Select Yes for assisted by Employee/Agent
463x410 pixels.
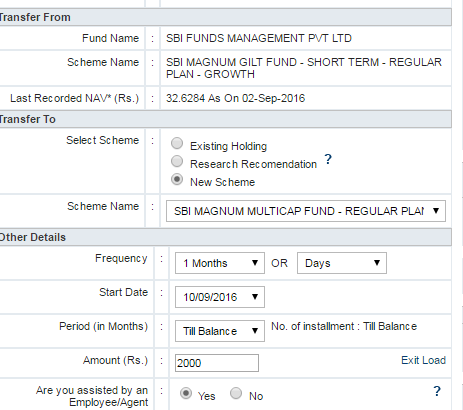coord(186,393)
